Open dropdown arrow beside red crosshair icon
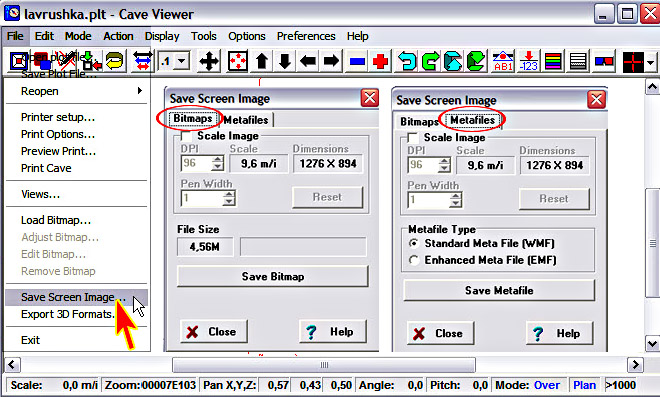This screenshot has height=397, width=660. click(x=651, y=62)
